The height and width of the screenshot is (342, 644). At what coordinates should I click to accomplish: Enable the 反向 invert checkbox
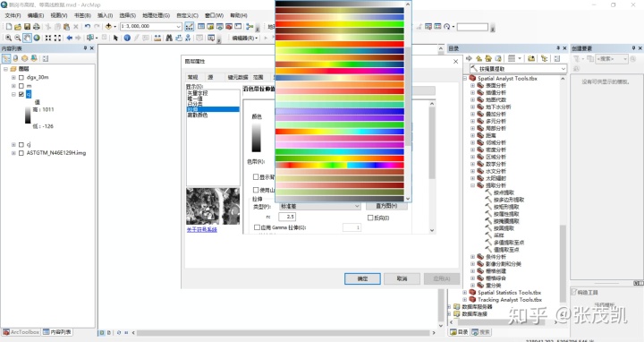[370, 218]
